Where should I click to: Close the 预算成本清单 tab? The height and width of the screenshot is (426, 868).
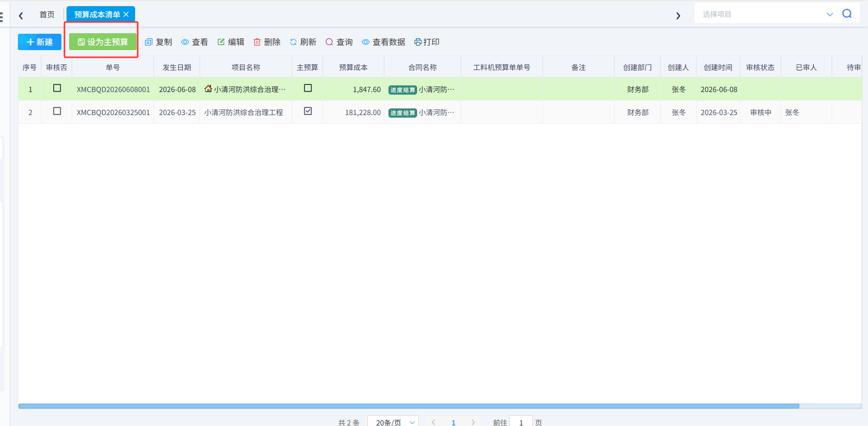pyautogui.click(x=126, y=14)
